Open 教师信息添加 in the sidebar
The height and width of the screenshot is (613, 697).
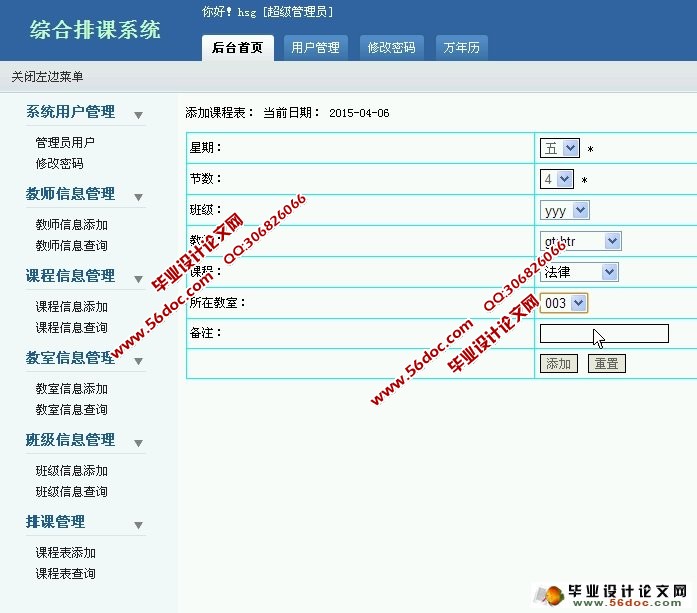(x=71, y=225)
